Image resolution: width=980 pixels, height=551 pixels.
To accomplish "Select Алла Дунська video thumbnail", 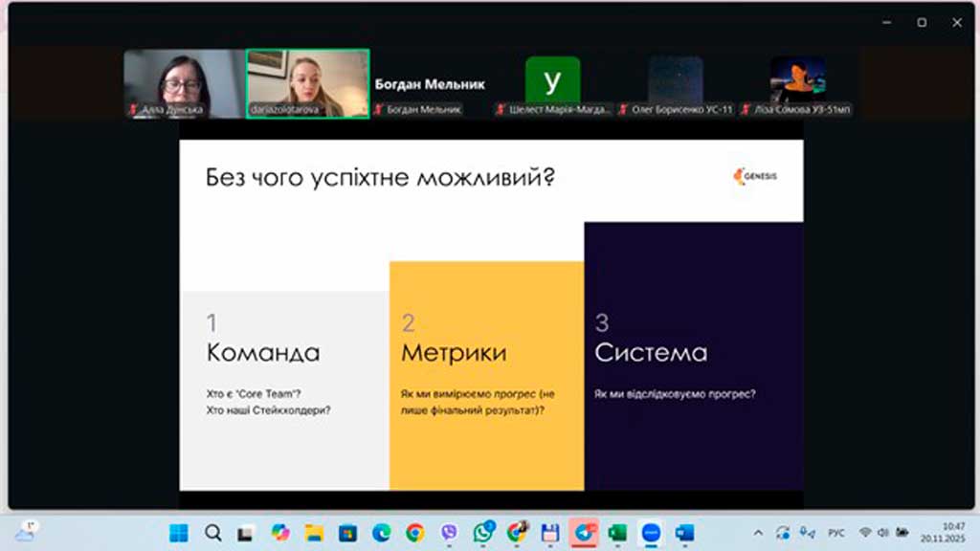I will tap(184, 83).
